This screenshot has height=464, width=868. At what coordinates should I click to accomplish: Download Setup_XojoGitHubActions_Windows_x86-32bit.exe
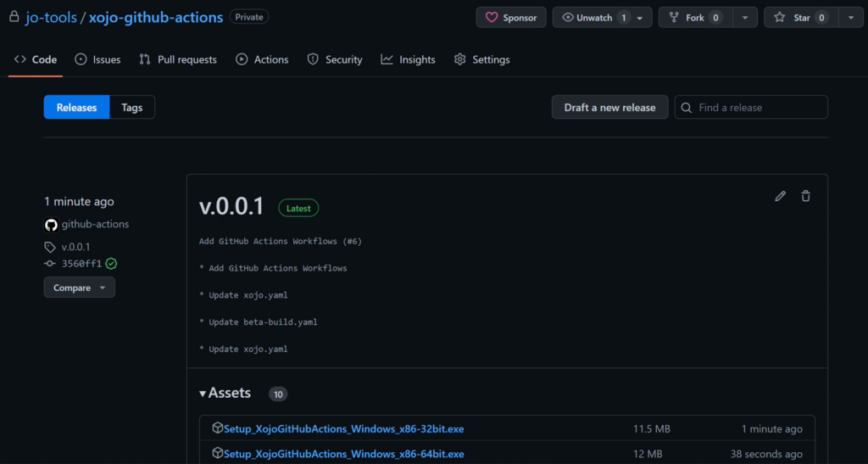coord(344,428)
